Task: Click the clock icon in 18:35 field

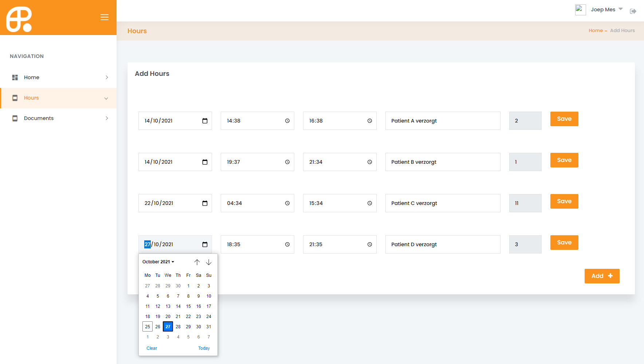Action: click(x=287, y=244)
